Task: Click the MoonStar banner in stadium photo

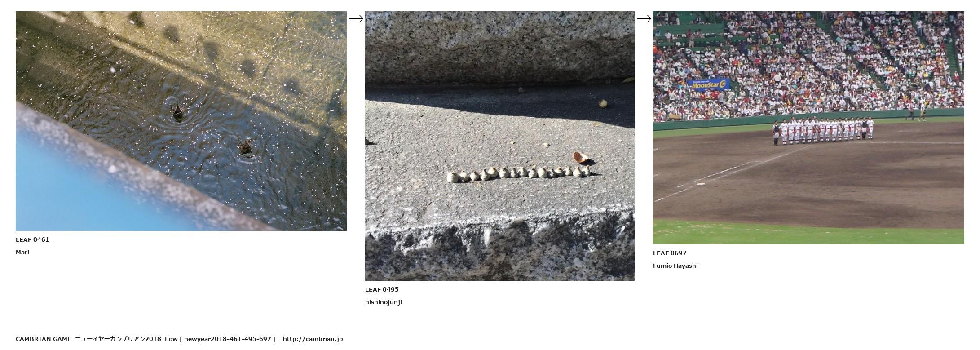Action: (709, 84)
